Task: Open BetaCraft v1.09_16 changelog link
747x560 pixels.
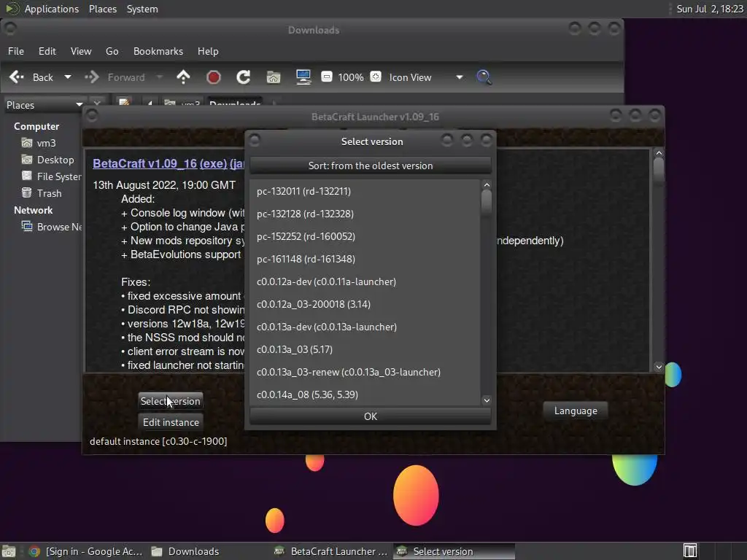Action: tap(145, 163)
